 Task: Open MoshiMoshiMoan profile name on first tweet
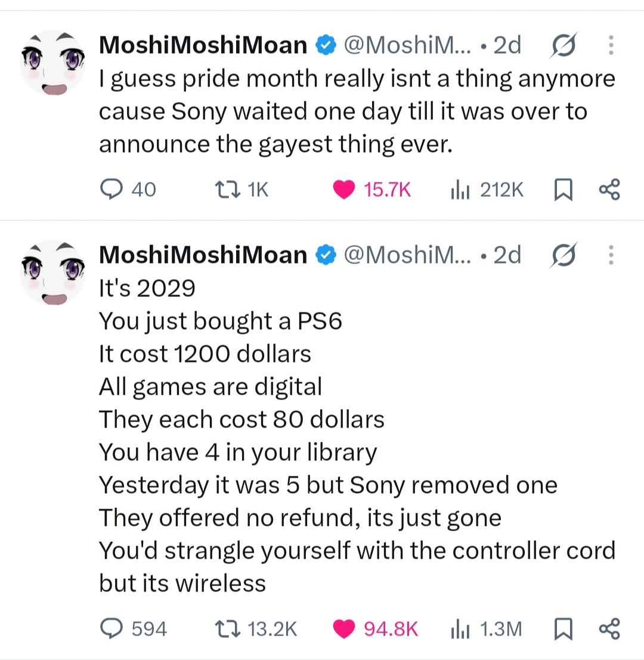203,45
